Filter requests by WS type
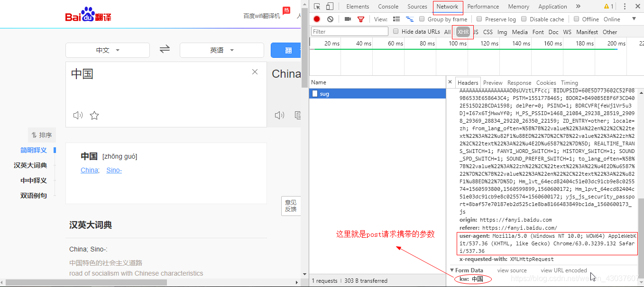 coord(567,32)
